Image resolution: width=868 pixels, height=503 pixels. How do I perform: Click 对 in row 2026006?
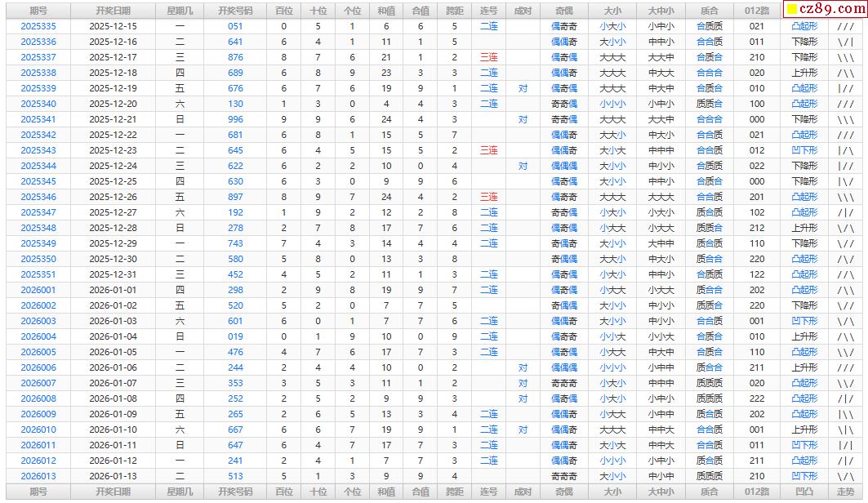pos(523,367)
